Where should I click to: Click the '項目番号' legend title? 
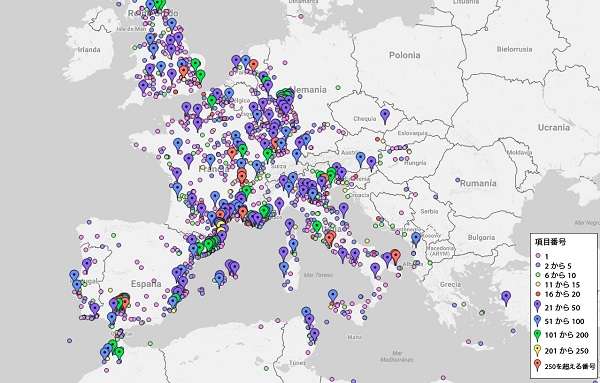click(550, 242)
